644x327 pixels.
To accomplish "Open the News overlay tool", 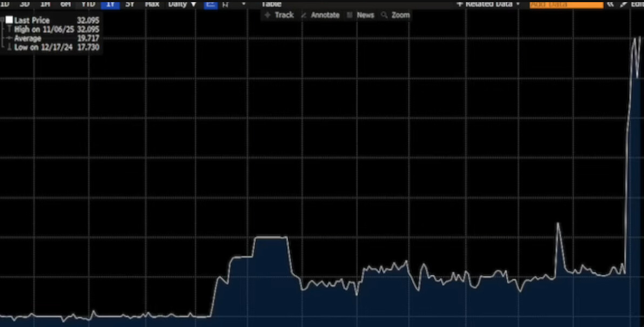I will coord(360,15).
